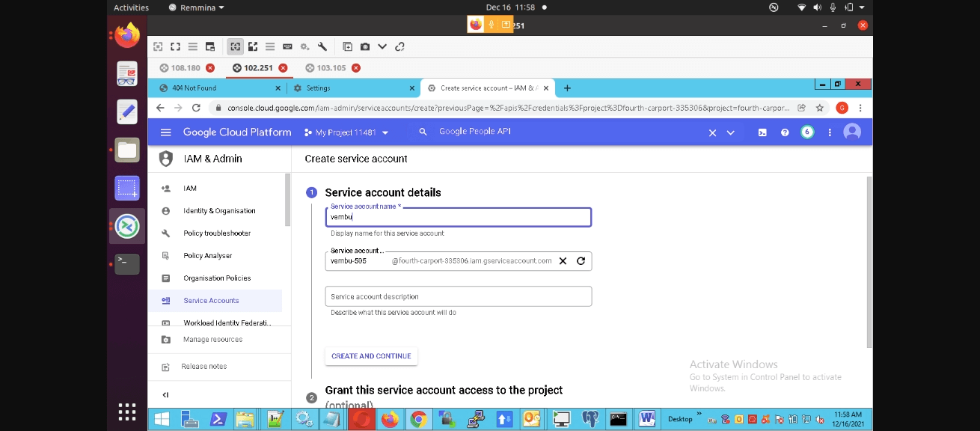Open the My Project 11481 project selector

point(346,132)
